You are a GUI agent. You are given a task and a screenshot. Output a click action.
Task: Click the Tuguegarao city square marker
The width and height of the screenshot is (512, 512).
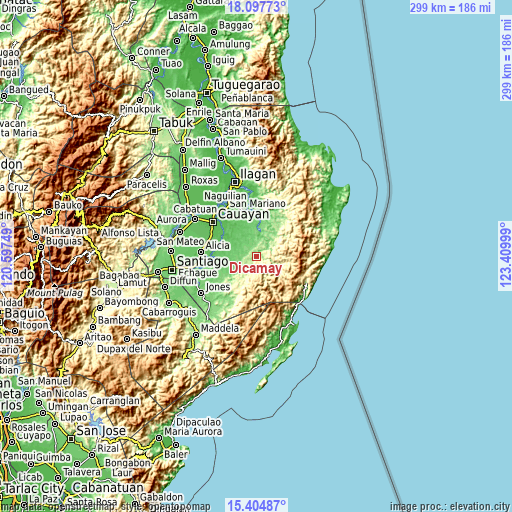point(207,93)
